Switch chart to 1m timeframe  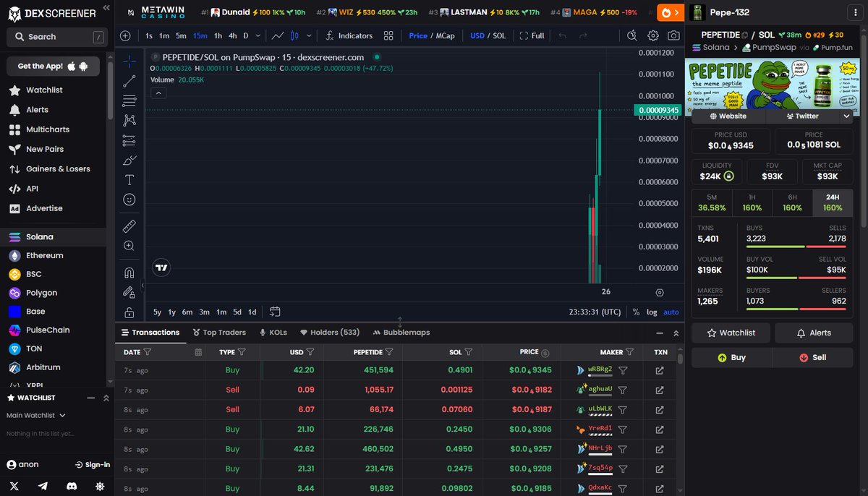[x=164, y=35]
